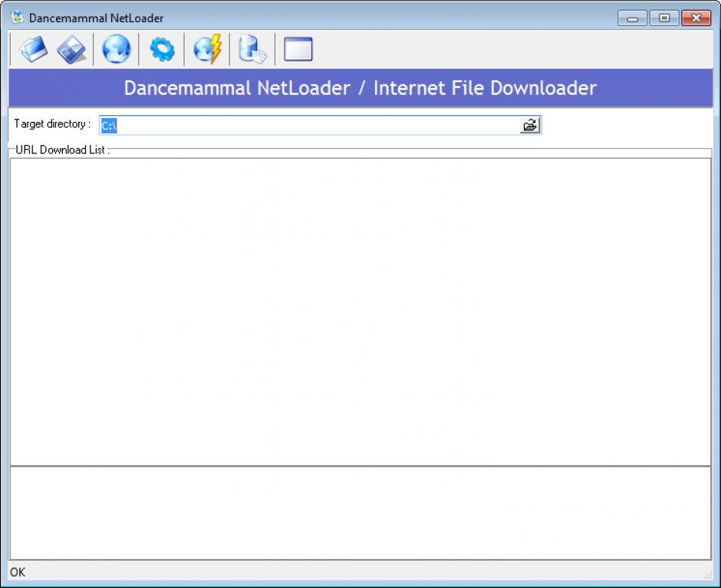Click the open folder toolbar icon
Viewport: 721px width, 588px height.
click(33, 50)
